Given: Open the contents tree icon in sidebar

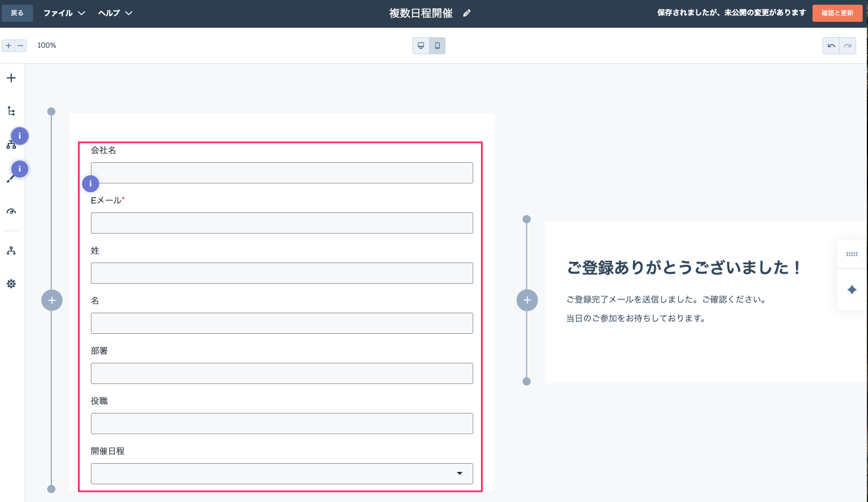Looking at the screenshot, I should 11,111.
